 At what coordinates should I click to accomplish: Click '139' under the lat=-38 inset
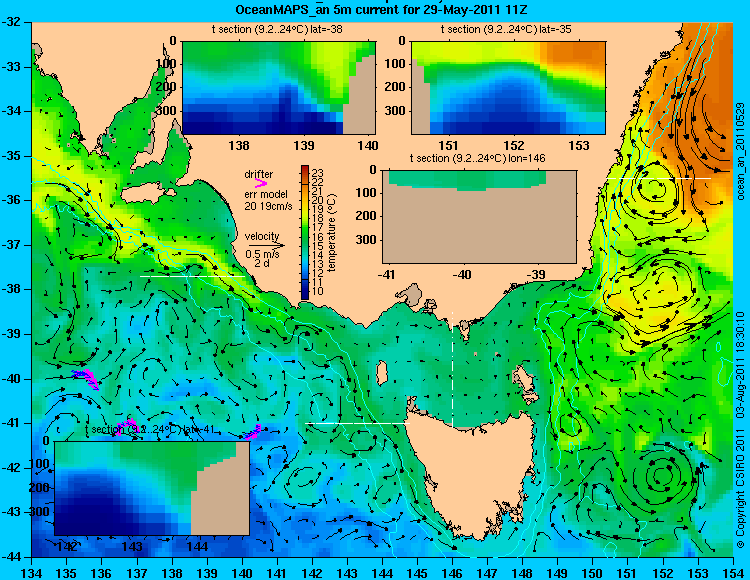303,145
